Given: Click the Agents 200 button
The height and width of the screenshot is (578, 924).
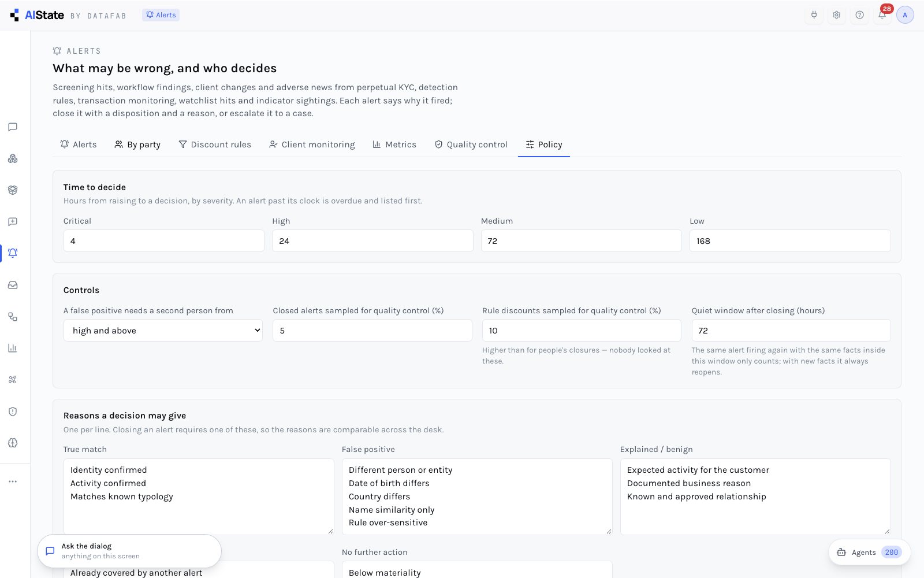Looking at the screenshot, I should [870, 553].
